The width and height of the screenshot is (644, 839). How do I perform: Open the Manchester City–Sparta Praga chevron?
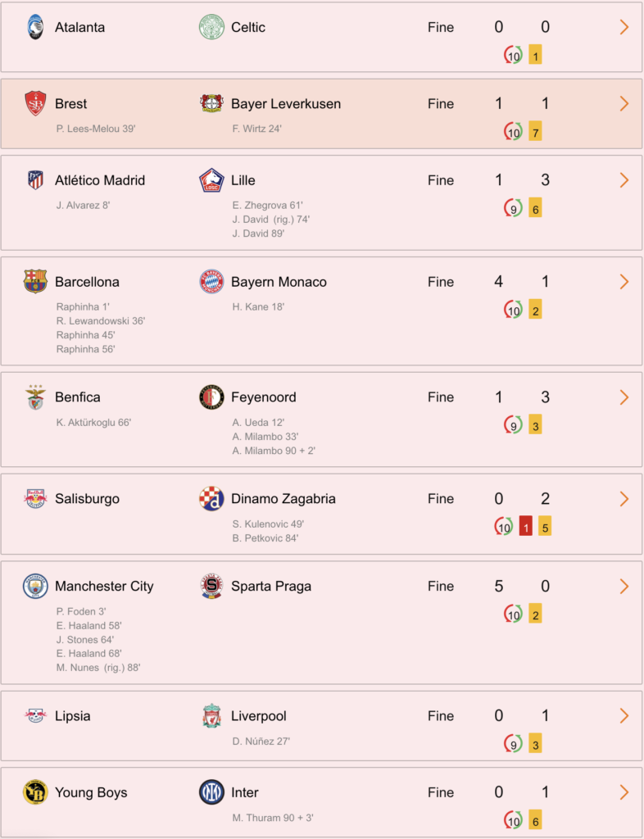(x=624, y=587)
